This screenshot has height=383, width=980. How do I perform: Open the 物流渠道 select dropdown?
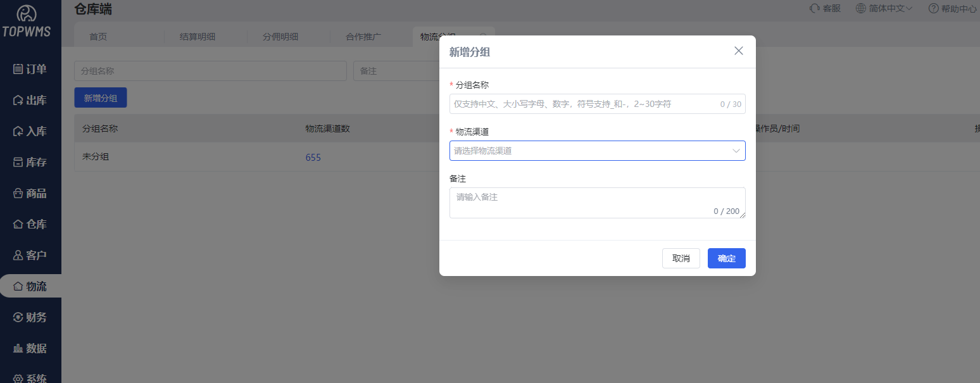point(597,151)
